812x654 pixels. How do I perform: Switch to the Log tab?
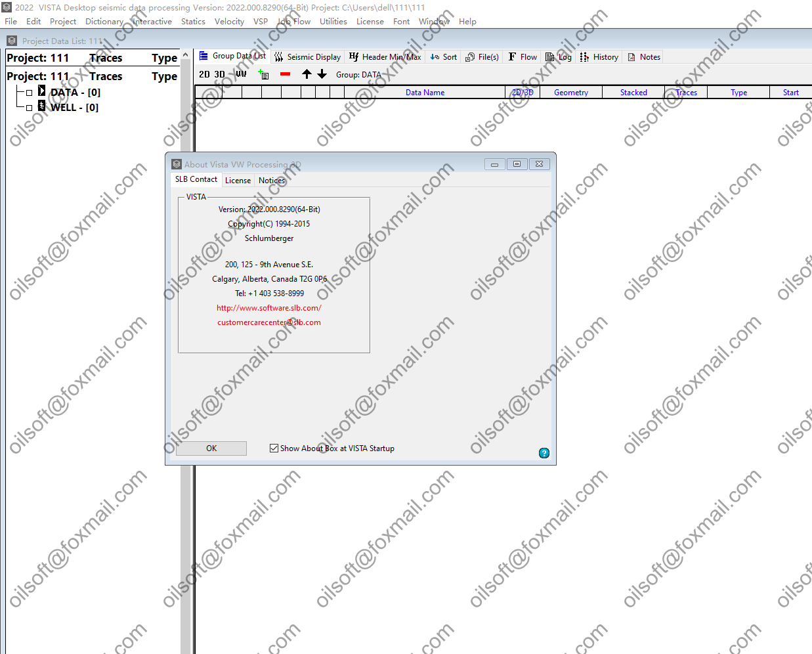point(558,57)
